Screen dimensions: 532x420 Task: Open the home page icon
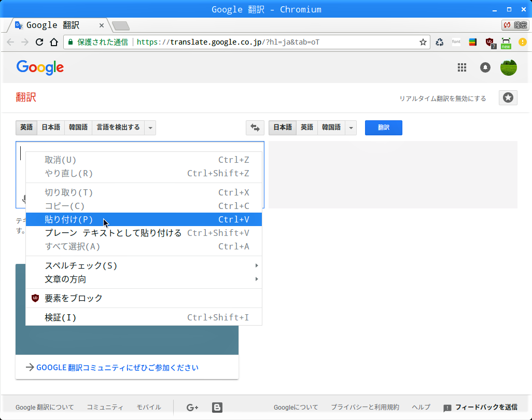point(54,42)
